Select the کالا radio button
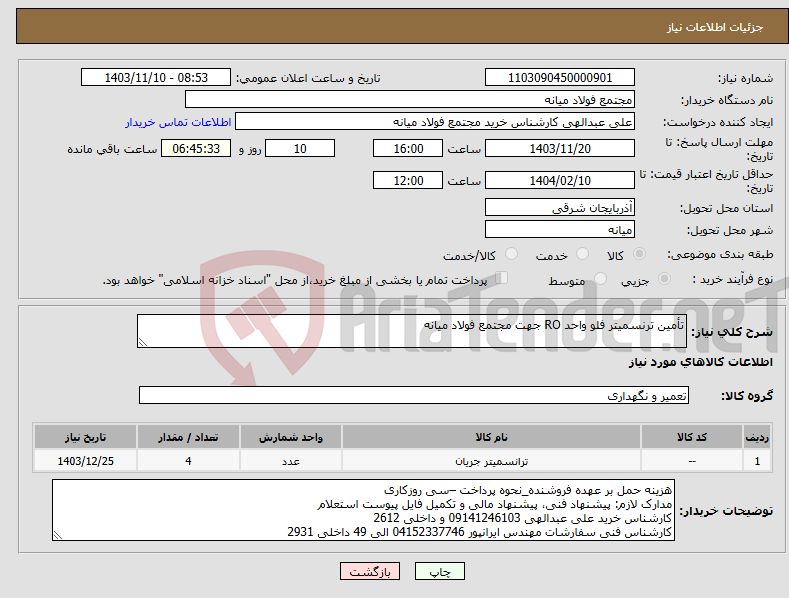 [x=639, y=254]
